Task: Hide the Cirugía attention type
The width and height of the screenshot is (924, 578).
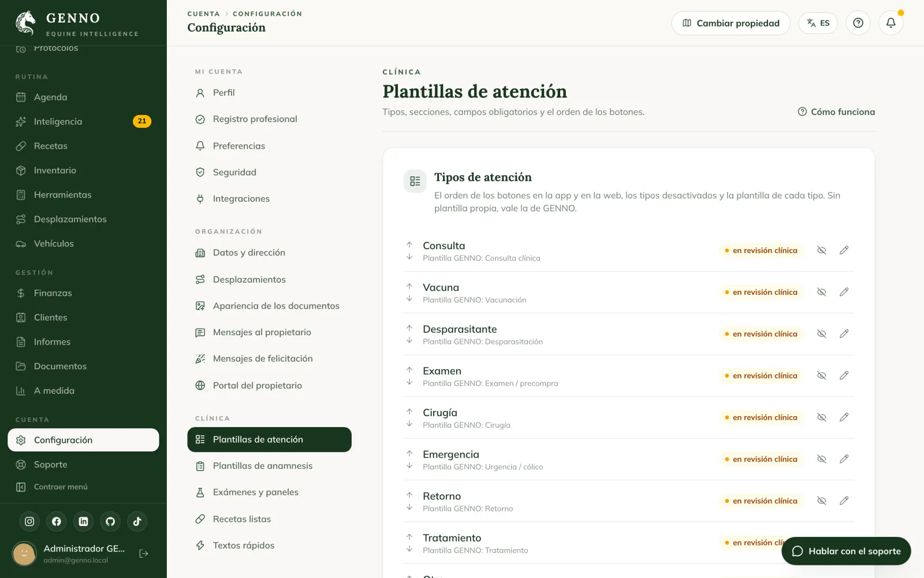Action: [821, 417]
